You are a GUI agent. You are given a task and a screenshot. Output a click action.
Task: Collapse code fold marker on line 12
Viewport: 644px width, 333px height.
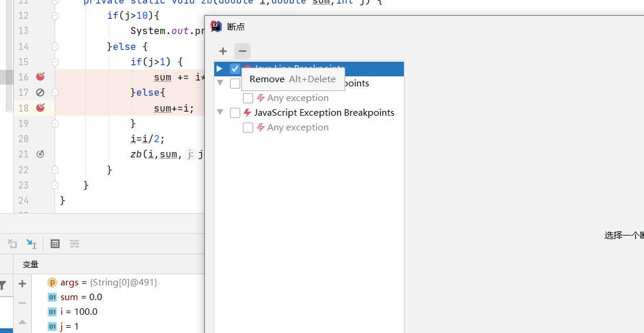click(x=55, y=16)
